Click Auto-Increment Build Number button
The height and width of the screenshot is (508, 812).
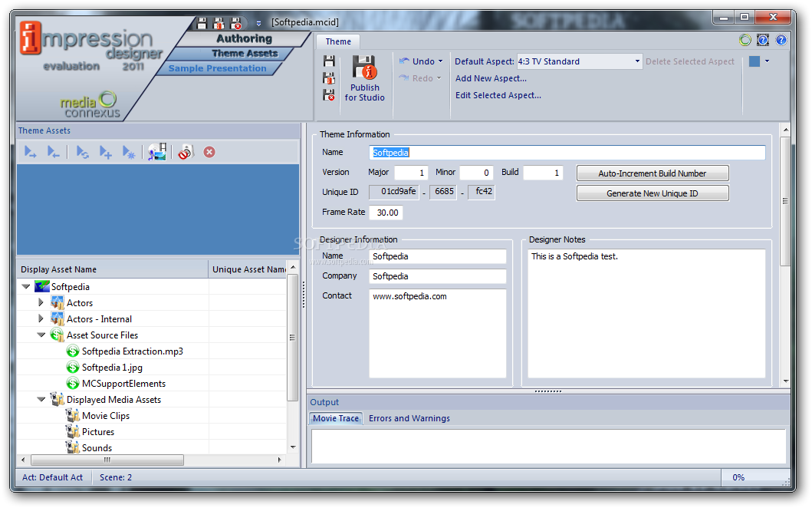pos(652,173)
